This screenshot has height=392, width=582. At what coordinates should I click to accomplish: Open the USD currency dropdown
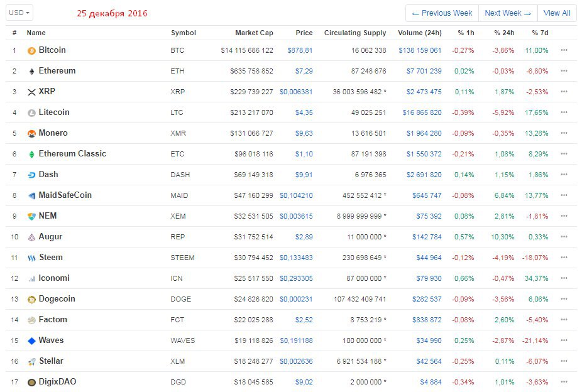point(19,13)
